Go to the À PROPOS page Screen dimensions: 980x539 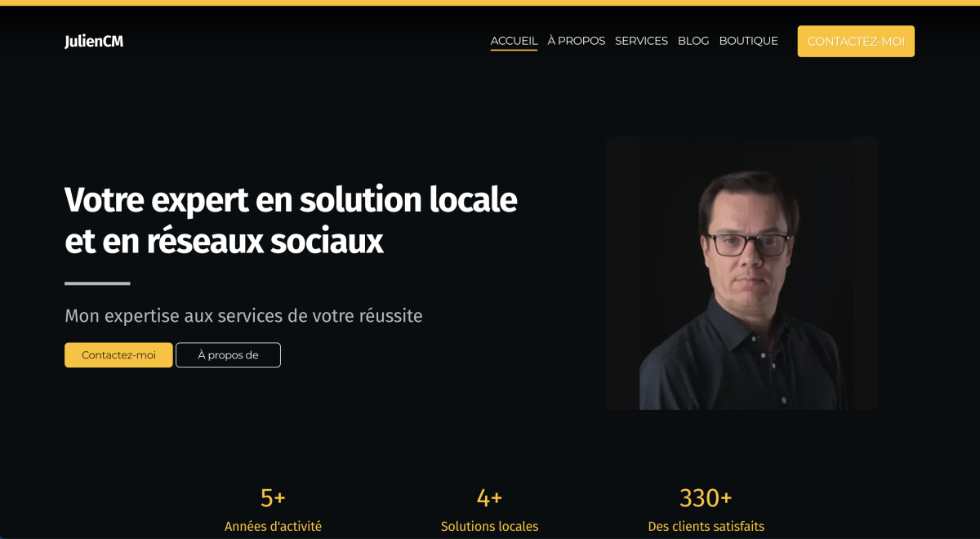click(x=577, y=41)
